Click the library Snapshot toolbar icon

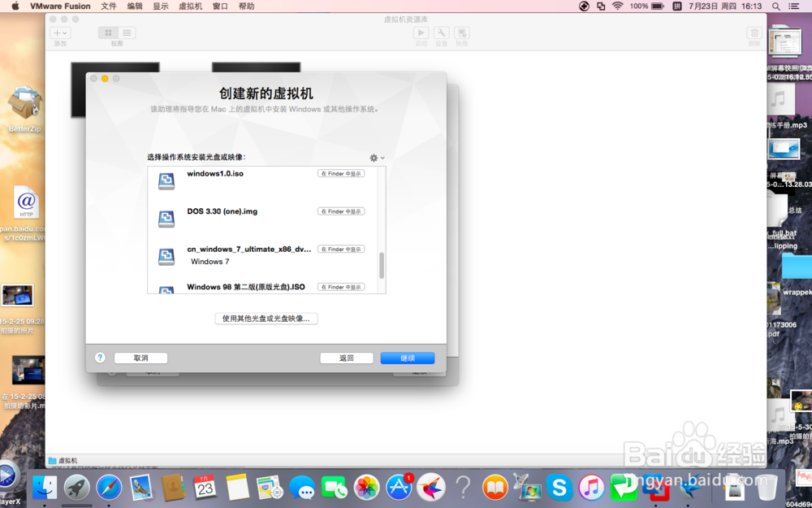462,33
